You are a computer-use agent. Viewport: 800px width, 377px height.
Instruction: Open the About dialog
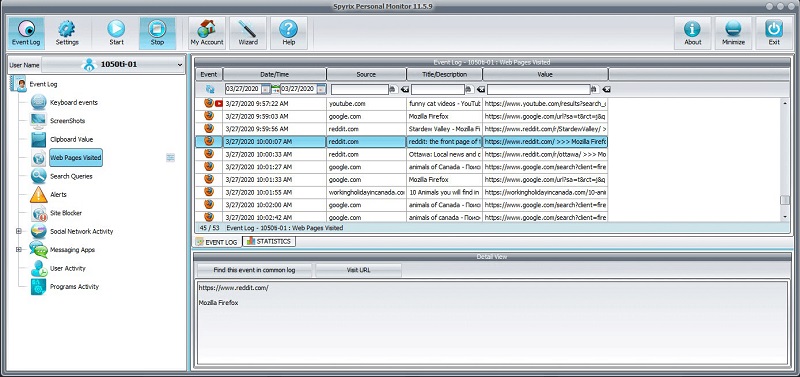pos(692,34)
